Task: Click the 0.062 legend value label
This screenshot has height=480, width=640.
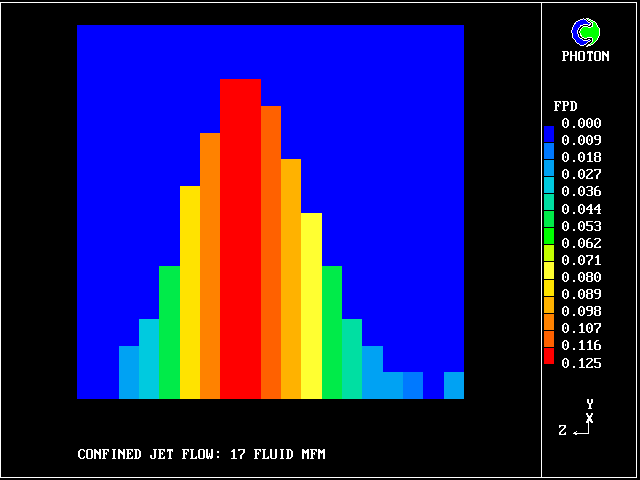Action: [581, 243]
